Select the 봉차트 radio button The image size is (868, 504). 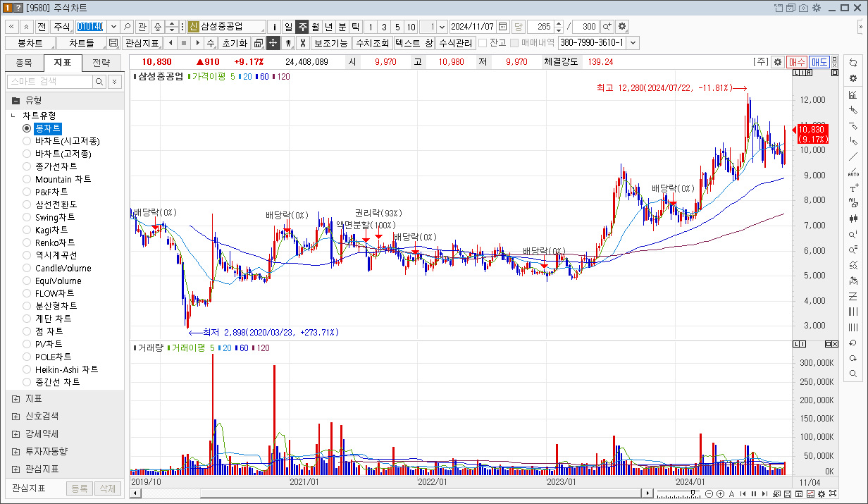[x=27, y=128]
